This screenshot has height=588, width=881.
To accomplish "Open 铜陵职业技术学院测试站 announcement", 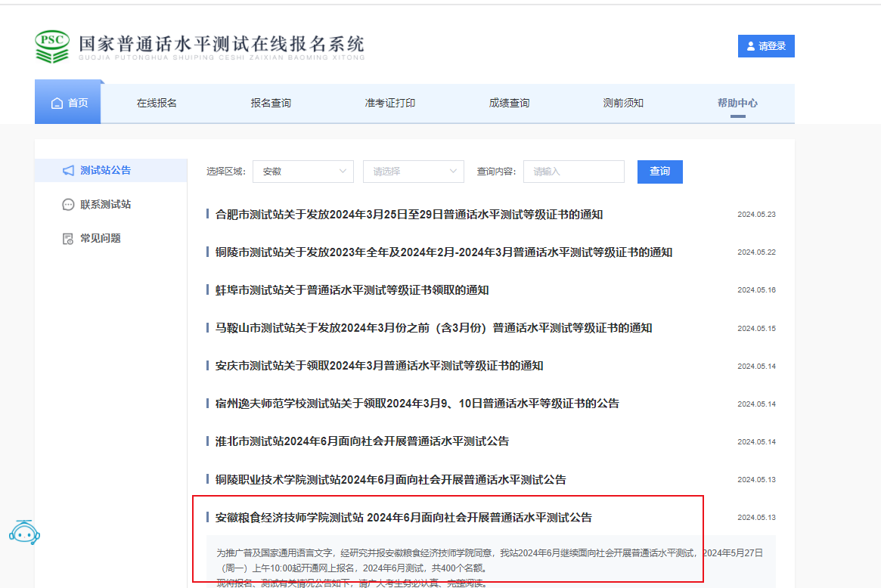I will tap(391, 480).
